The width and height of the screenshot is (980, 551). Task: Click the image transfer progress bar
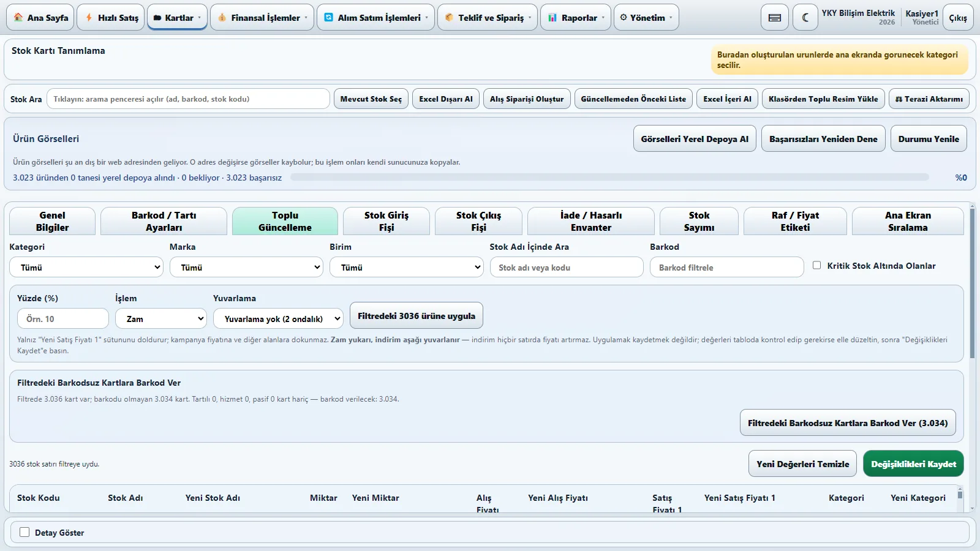(x=609, y=178)
